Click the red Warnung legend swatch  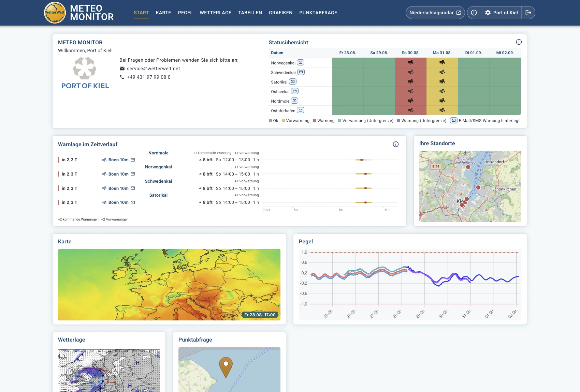(x=314, y=121)
